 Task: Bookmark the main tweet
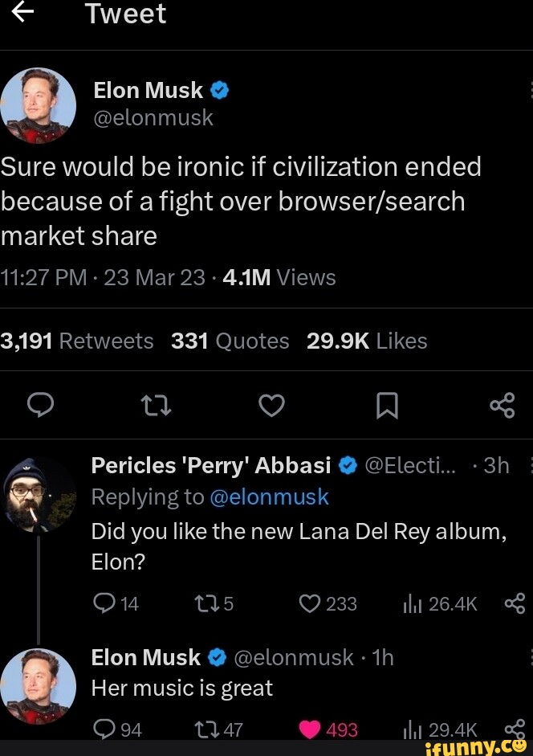pos(388,406)
